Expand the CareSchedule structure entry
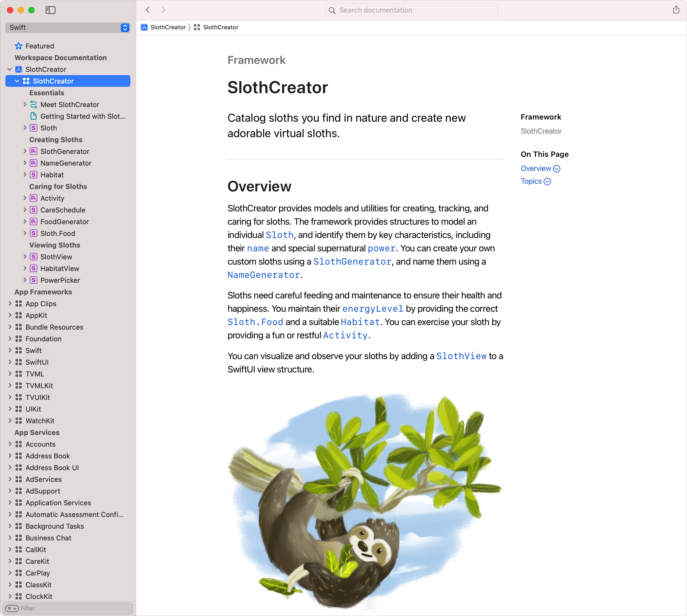Image resolution: width=687 pixels, height=616 pixels. [x=25, y=210]
